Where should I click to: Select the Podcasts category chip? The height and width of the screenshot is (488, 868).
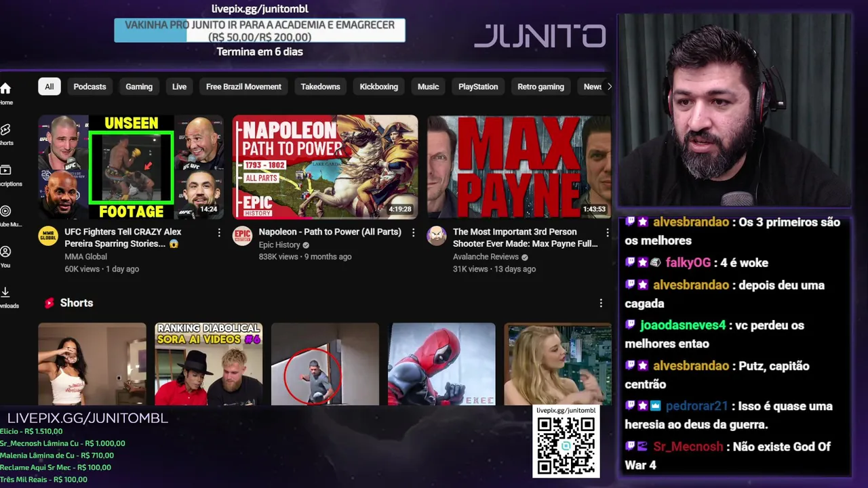point(90,87)
